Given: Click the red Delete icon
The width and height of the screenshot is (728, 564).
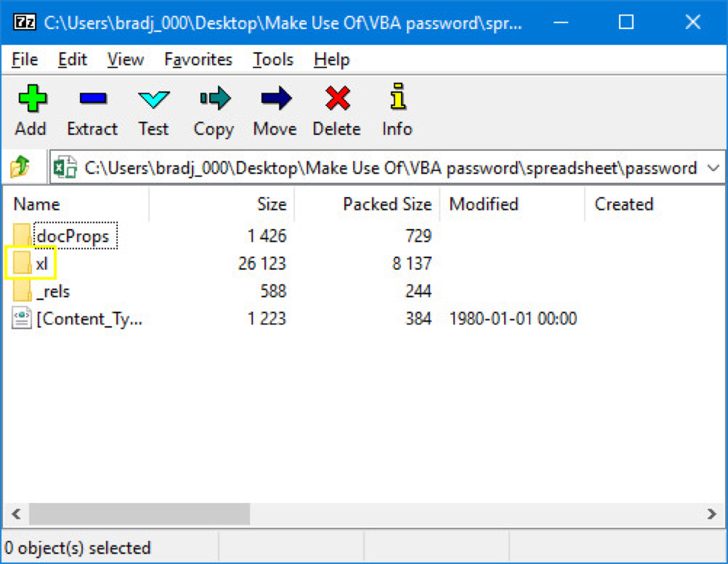Looking at the screenshot, I should (x=336, y=99).
